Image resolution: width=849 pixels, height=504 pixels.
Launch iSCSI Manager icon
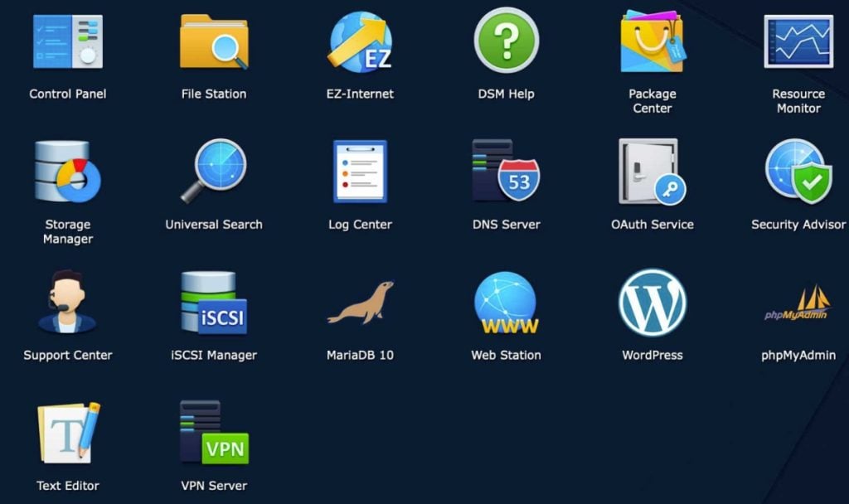[214, 302]
